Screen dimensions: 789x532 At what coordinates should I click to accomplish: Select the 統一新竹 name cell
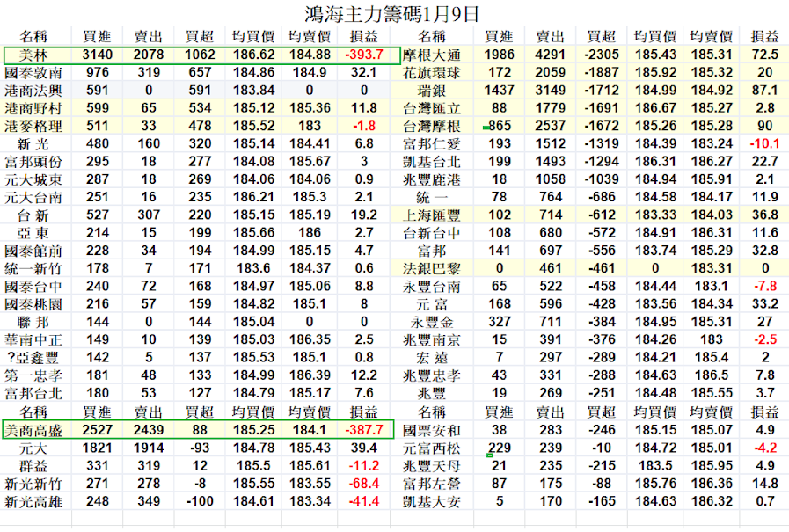[x=33, y=268]
